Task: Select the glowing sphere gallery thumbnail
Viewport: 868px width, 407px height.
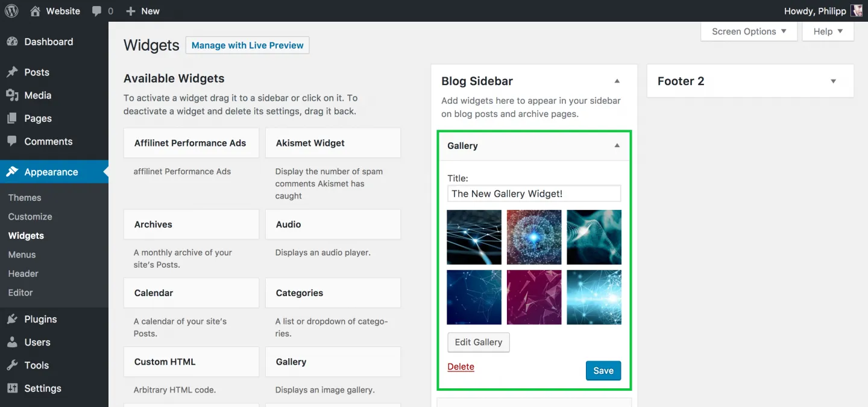Action: click(534, 237)
